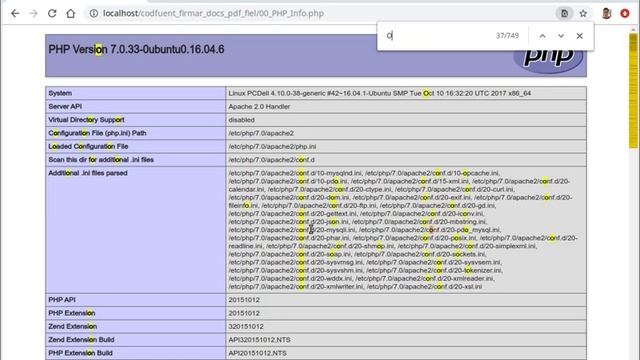Reload the PHP info page
Image resolution: width=640 pixels, height=360 pixels.
(52, 13)
